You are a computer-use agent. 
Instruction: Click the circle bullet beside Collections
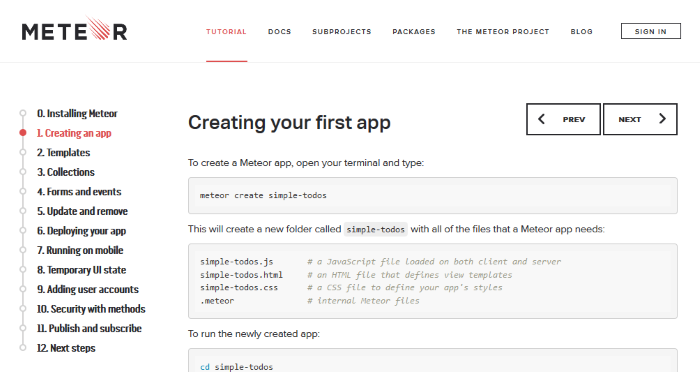click(x=23, y=172)
